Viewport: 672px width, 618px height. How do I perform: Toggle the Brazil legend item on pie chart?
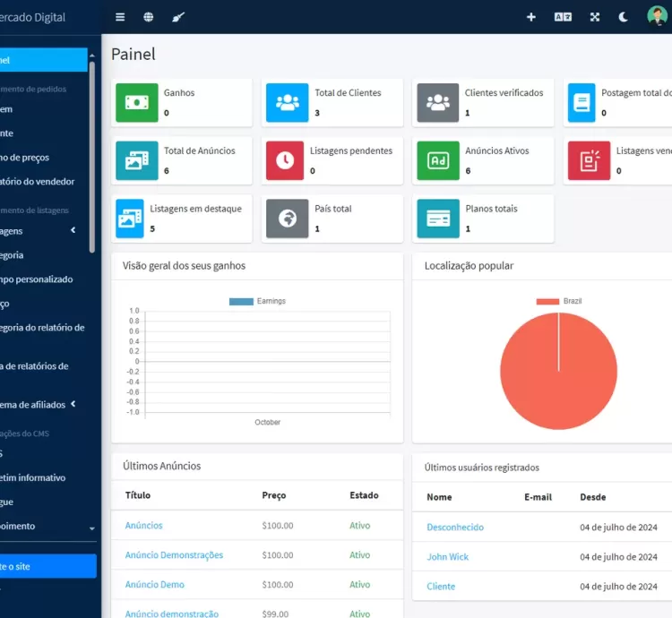point(558,301)
